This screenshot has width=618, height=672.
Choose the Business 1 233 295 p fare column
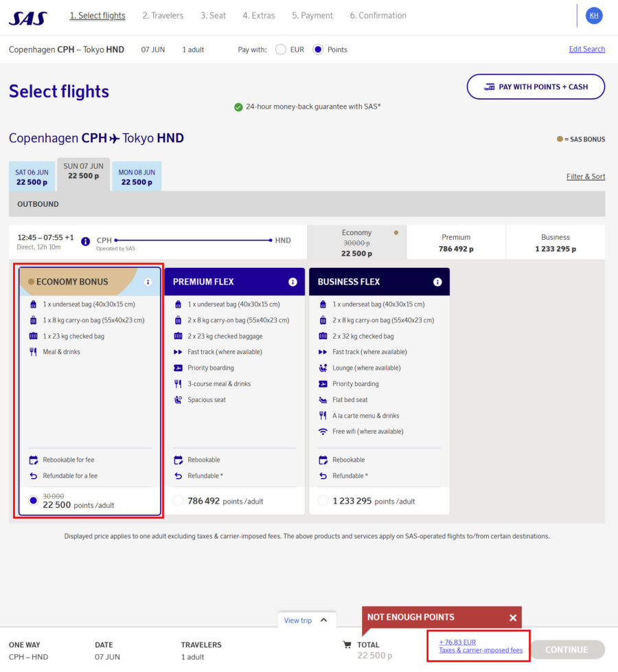pos(556,243)
